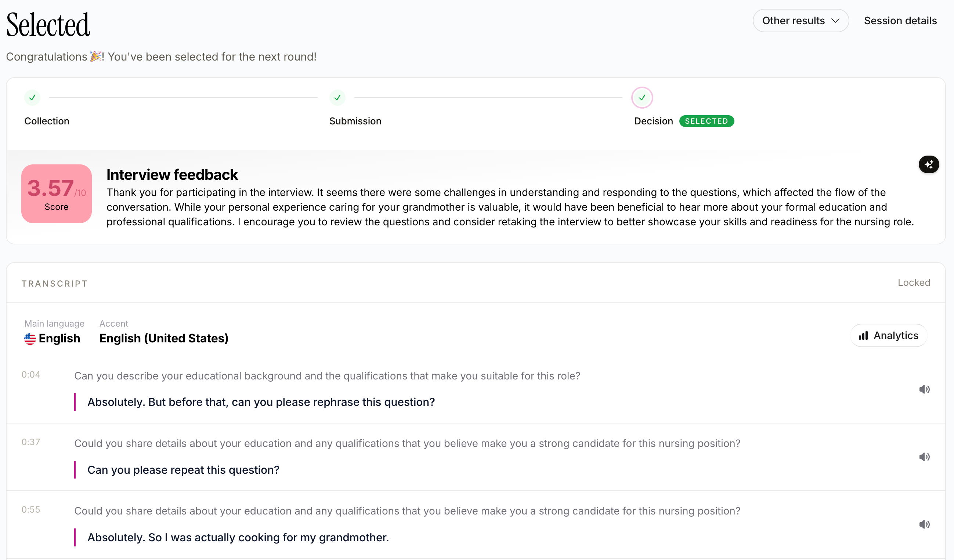
Task: Play audio for the 0:04 answer
Action: point(924,389)
